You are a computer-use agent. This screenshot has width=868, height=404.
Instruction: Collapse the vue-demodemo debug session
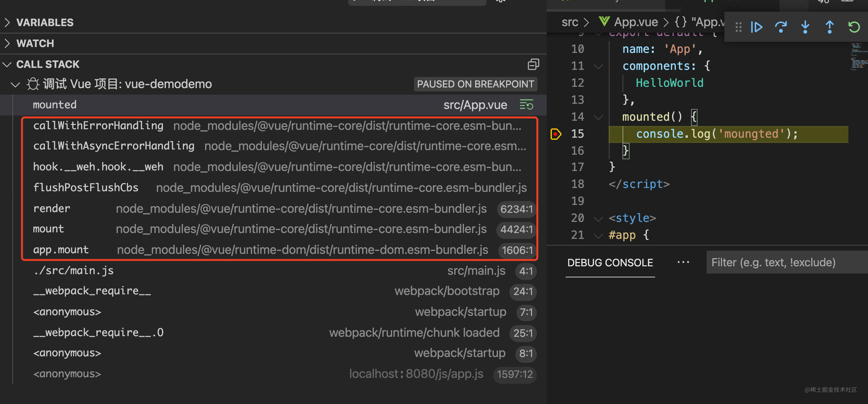pyautogui.click(x=15, y=84)
